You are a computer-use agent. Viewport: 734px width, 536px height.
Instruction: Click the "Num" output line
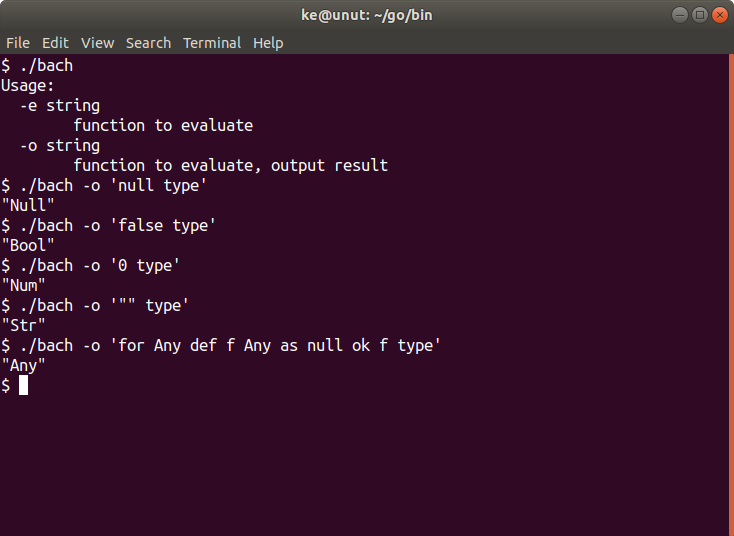[x=24, y=285]
